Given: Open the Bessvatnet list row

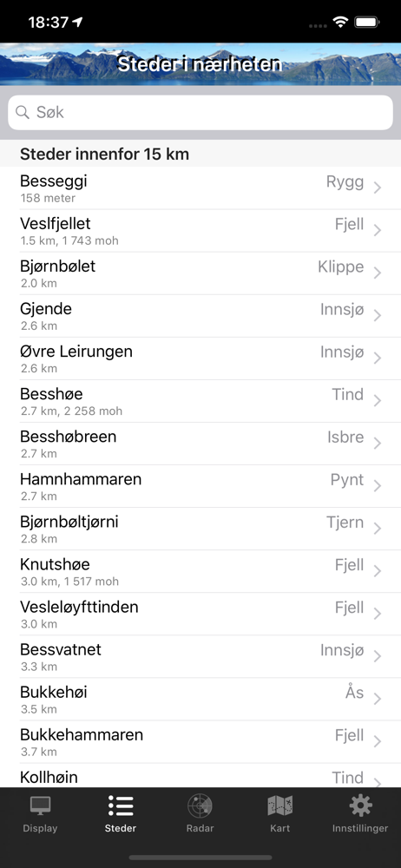Looking at the screenshot, I should [x=200, y=657].
